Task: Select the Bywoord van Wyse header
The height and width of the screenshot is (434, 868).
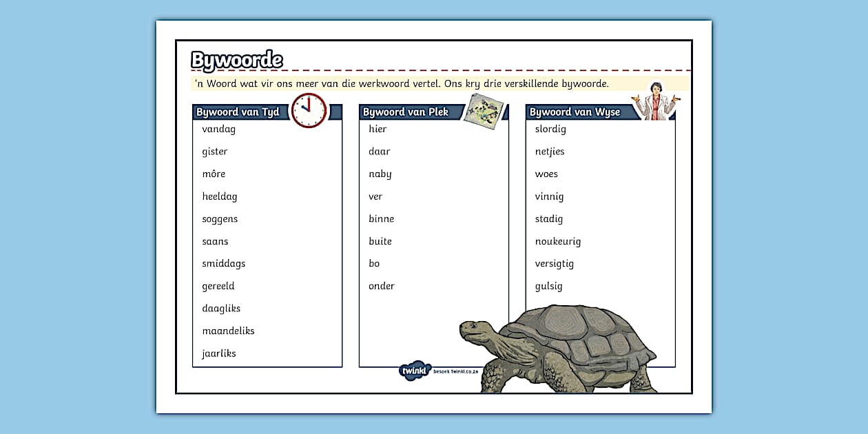Action: [575, 112]
